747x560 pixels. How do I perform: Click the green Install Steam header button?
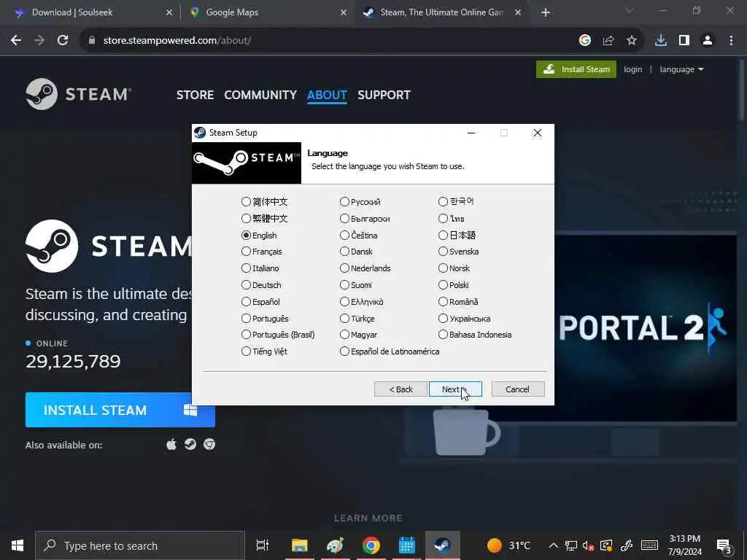pyautogui.click(x=576, y=69)
